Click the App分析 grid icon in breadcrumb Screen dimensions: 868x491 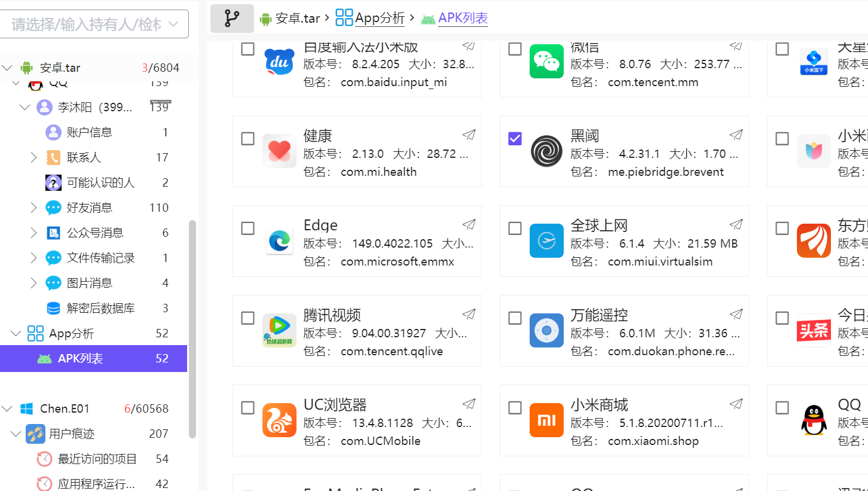(344, 18)
